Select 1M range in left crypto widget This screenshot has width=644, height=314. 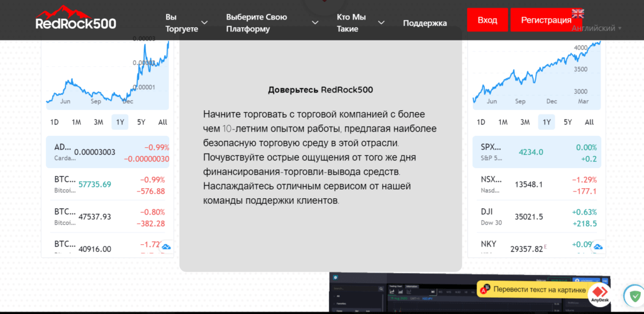pyautogui.click(x=76, y=122)
